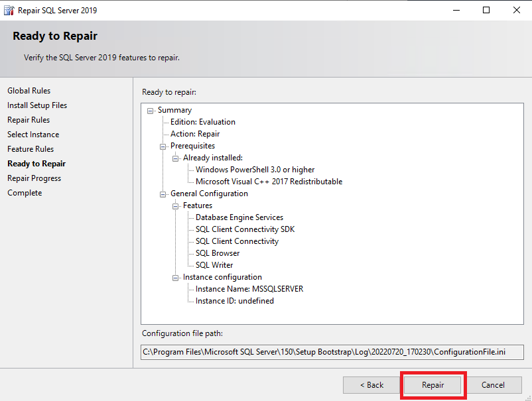The height and width of the screenshot is (401, 532).
Task: Select Windows PowerShell 3.0 or higher row
Action: point(255,170)
